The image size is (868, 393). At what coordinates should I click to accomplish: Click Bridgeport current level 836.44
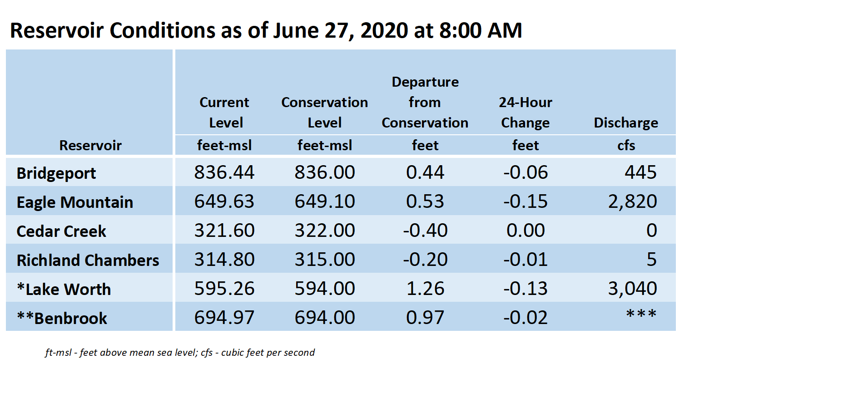click(x=224, y=172)
